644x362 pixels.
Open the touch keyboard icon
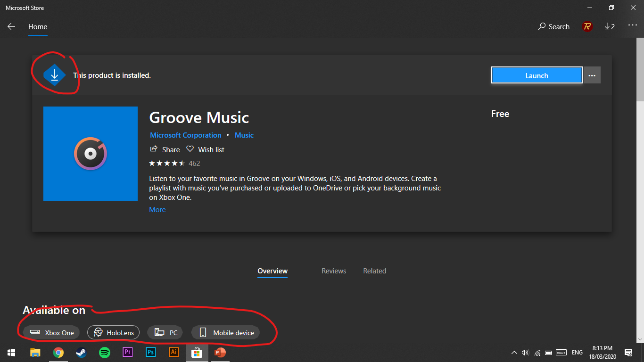(561, 353)
